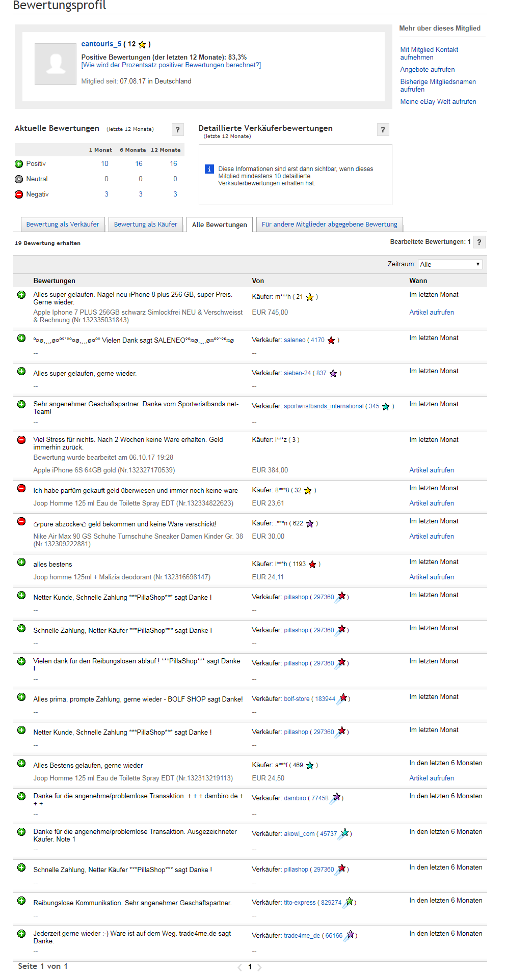Click 'Wie wird der Prozentsatz' explanation link
This screenshot has width=506, height=980.
tap(171, 65)
